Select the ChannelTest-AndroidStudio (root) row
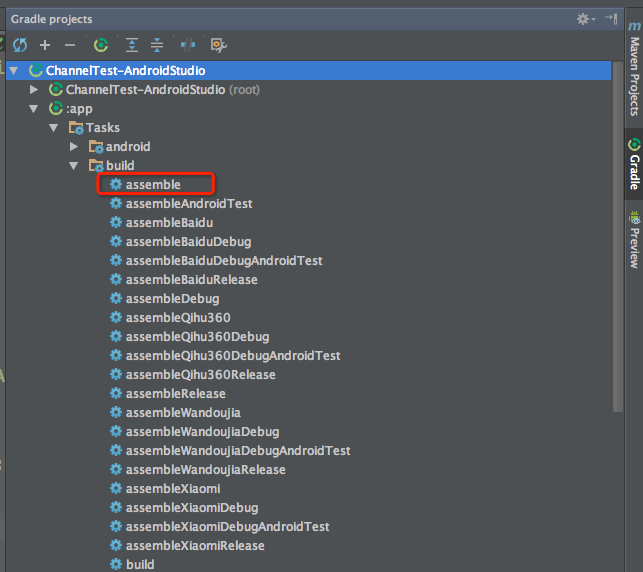This screenshot has height=572, width=643. pyautogui.click(x=308, y=89)
